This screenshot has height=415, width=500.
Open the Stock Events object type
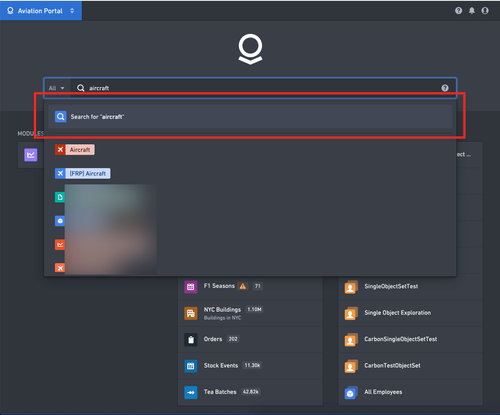tap(221, 366)
